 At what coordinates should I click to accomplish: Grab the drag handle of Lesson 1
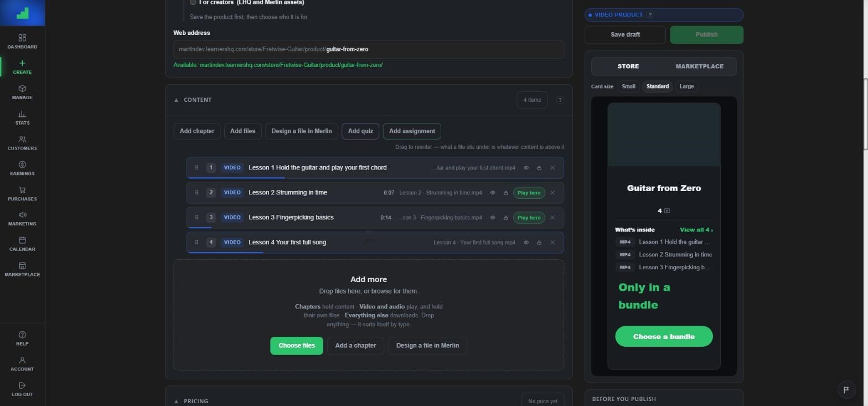pos(197,168)
